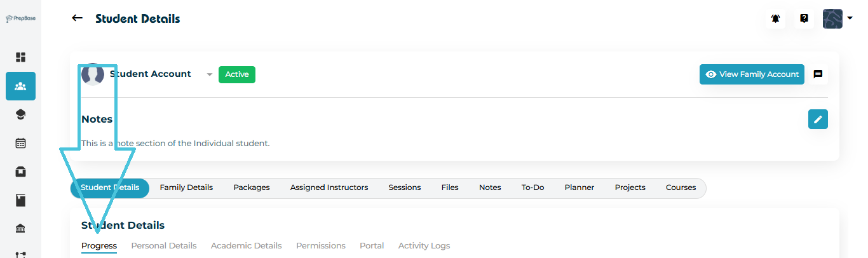Switch to the Courses tab
Viewport: 868px width, 258px height.
click(x=681, y=187)
